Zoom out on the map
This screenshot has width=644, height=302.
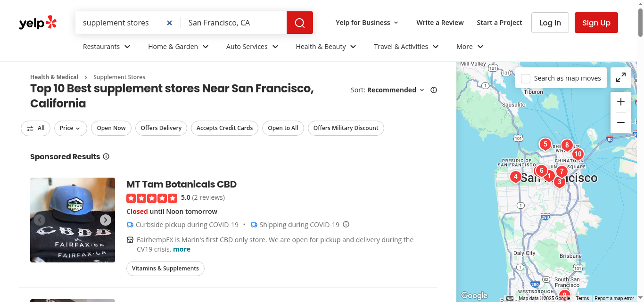(x=621, y=122)
